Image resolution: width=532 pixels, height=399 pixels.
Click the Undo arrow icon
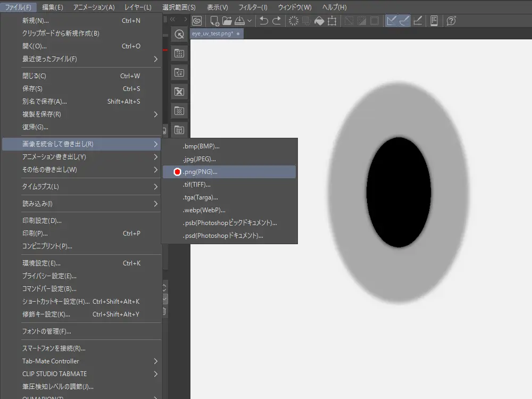point(263,21)
